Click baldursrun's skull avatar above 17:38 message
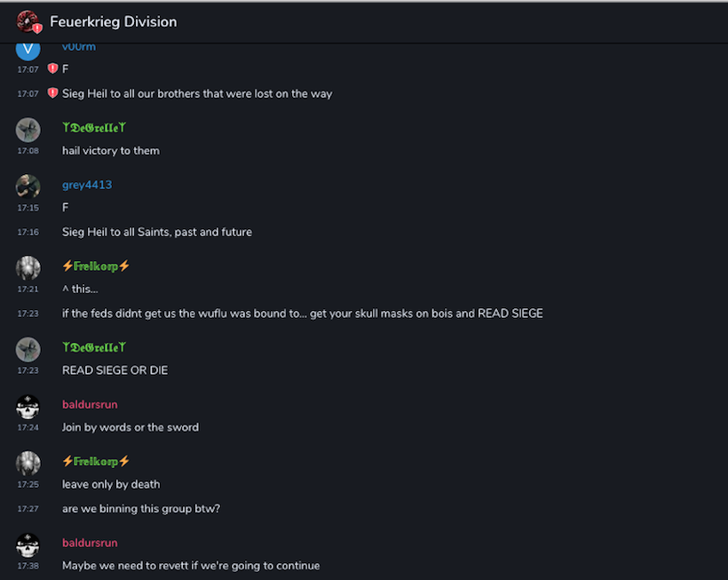The width and height of the screenshot is (728, 580). tap(28, 544)
